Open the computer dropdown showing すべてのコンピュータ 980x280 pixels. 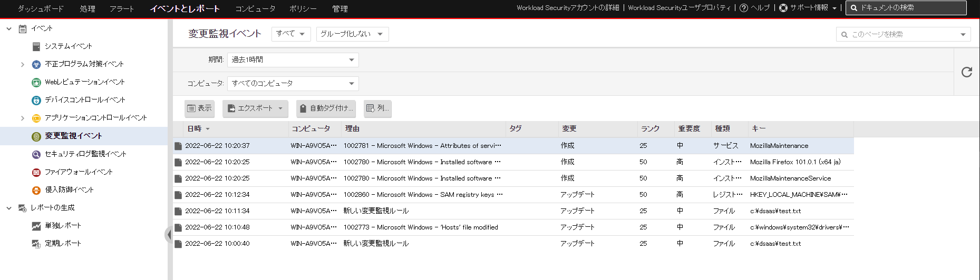tap(293, 84)
